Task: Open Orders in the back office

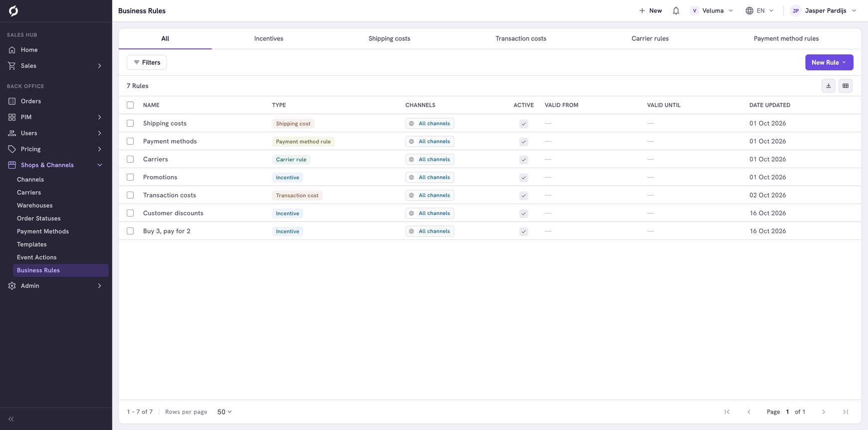Action: coord(56,101)
